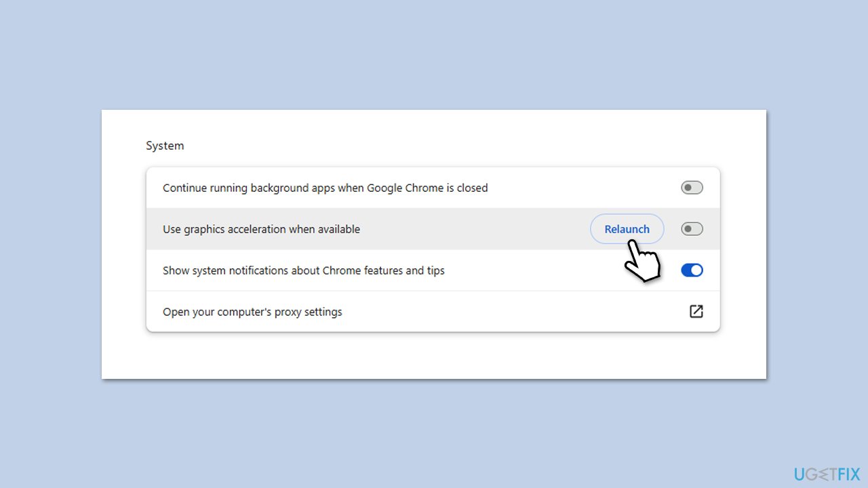
Task: Click white space below the System settings card
Action: [434, 356]
